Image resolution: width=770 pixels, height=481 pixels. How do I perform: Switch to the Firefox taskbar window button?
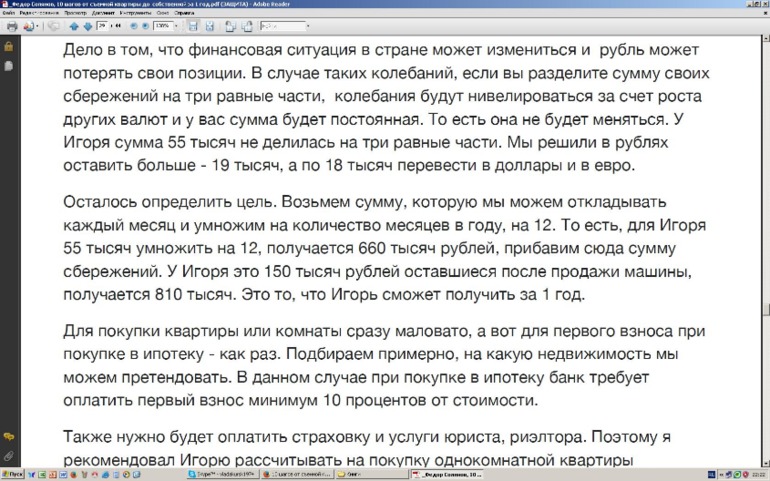298,475
